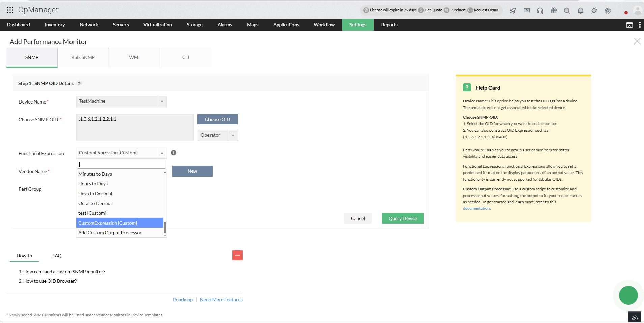
Task: Click the question mark beside Step 1
Action: click(x=79, y=84)
